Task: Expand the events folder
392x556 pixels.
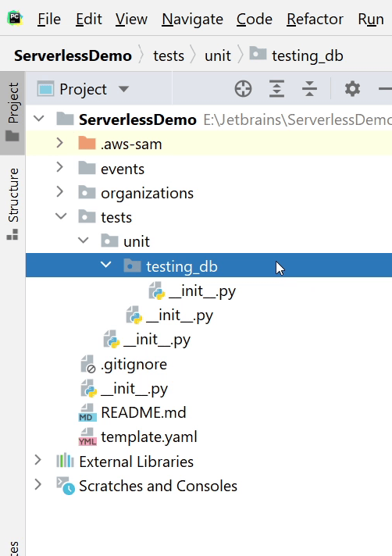Action: 60,167
